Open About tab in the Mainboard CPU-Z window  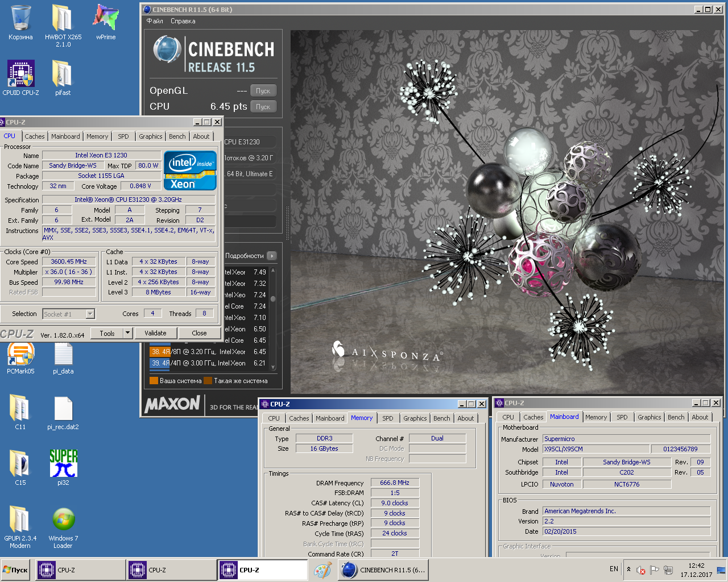click(x=700, y=417)
